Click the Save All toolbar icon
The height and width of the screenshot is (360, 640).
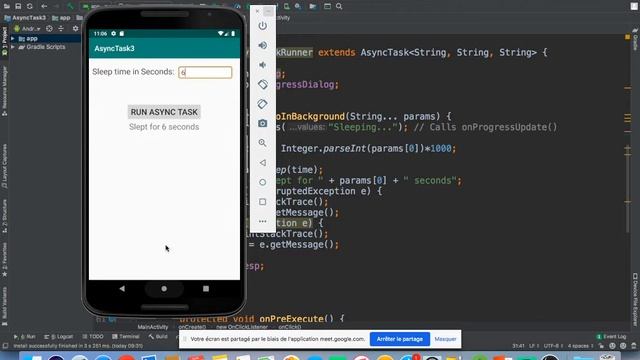click(18, 6)
